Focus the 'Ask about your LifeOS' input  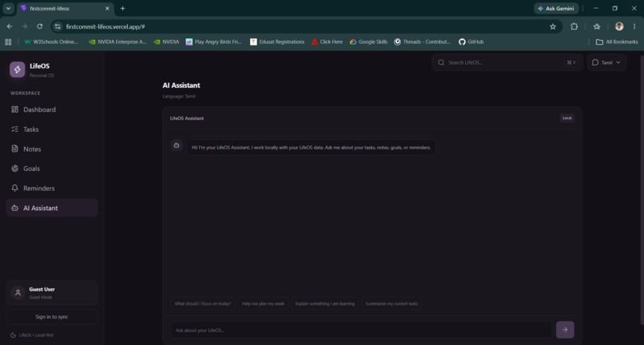pyautogui.click(x=361, y=330)
